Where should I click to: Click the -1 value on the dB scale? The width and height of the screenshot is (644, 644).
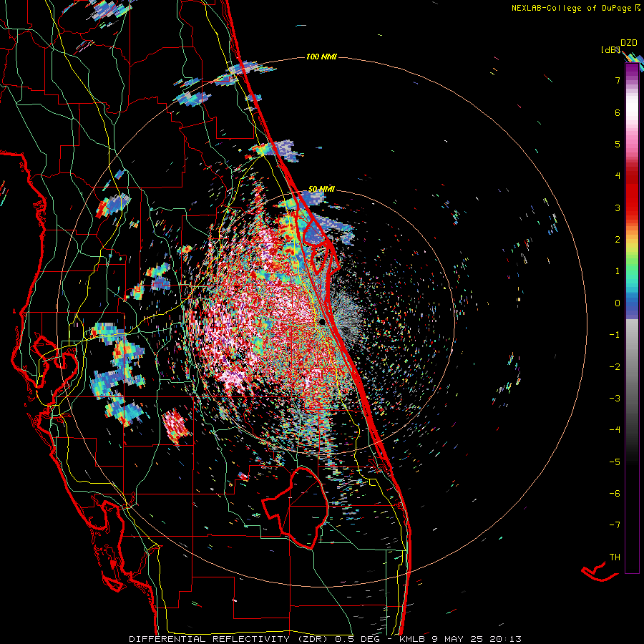pyautogui.click(x=615, y=335)
